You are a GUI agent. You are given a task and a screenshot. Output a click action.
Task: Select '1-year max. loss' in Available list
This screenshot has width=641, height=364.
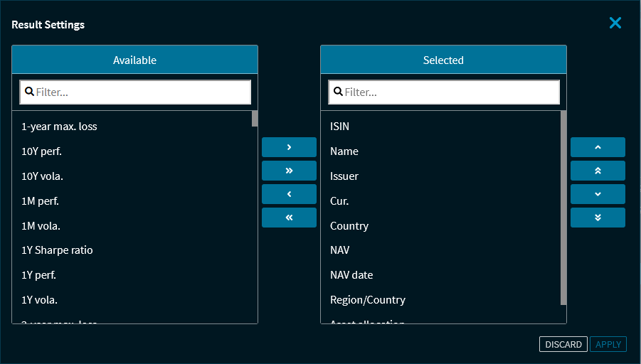(59, 127)
